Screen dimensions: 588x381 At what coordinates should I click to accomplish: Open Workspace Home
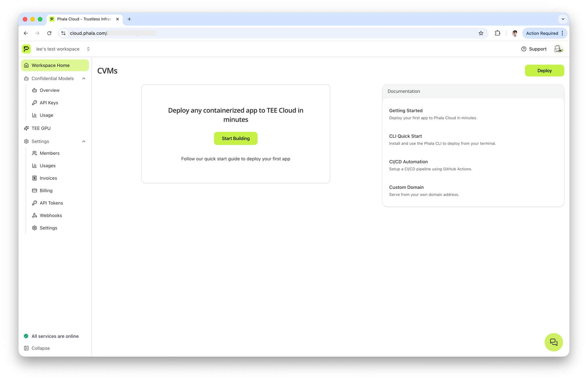click(x=51, y=65)
